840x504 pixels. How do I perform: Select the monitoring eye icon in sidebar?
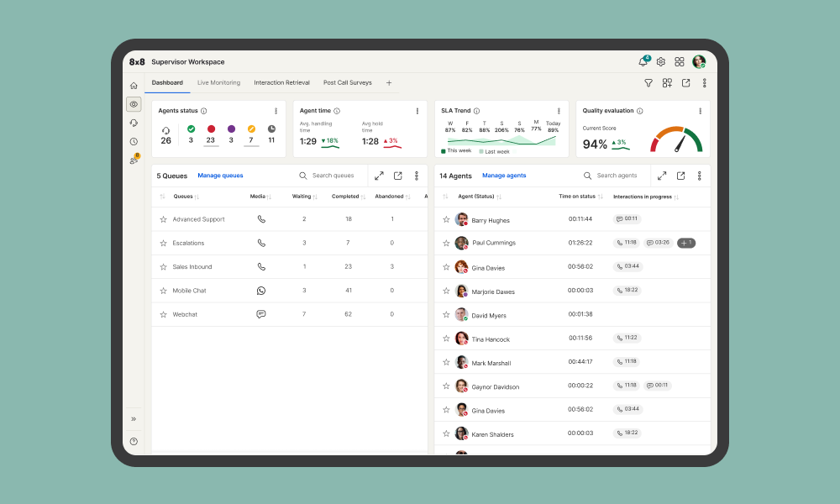click(134, 104)
